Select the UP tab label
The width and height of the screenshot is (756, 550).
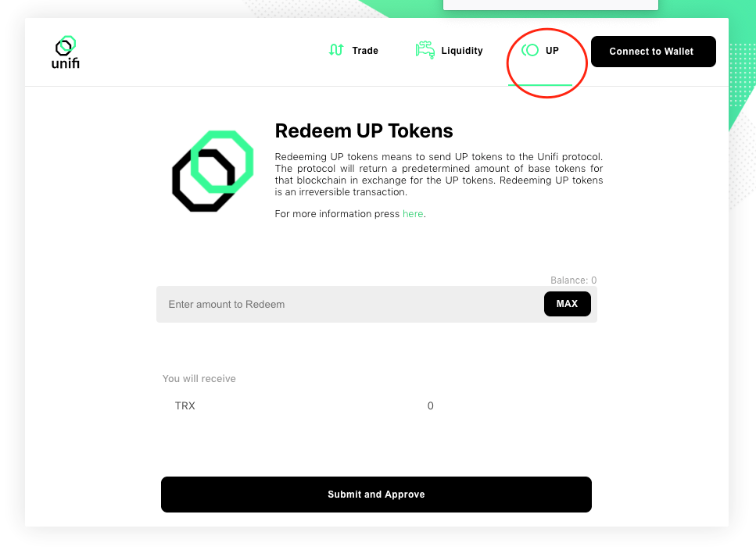tap(552, 51)
